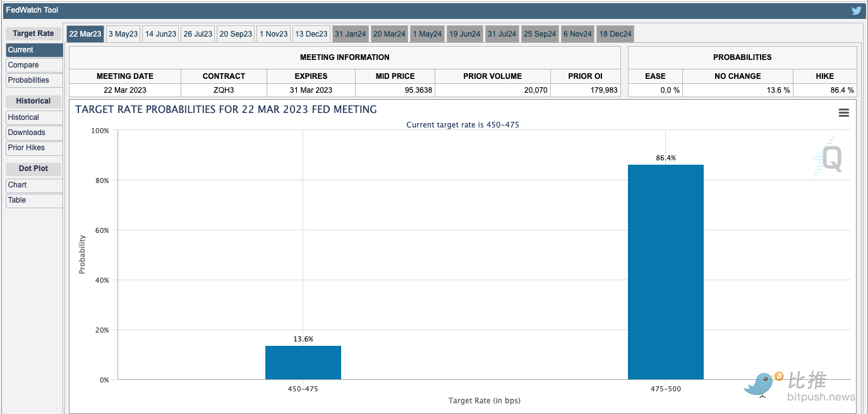Screen dimensions: 868x414
Task: Select the 22 Mar23 active tab
Action: tap(85, 34)
